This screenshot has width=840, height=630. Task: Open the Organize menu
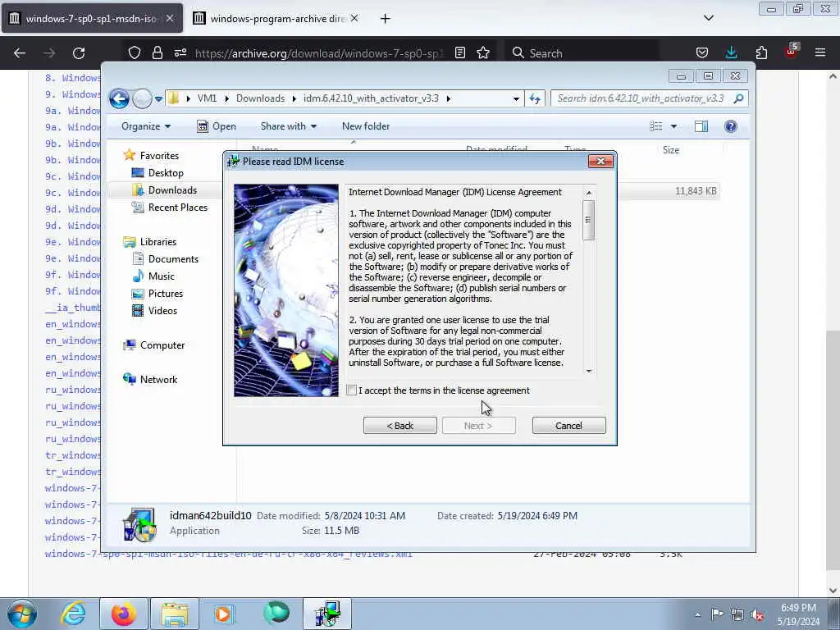[x=146, y=126]
